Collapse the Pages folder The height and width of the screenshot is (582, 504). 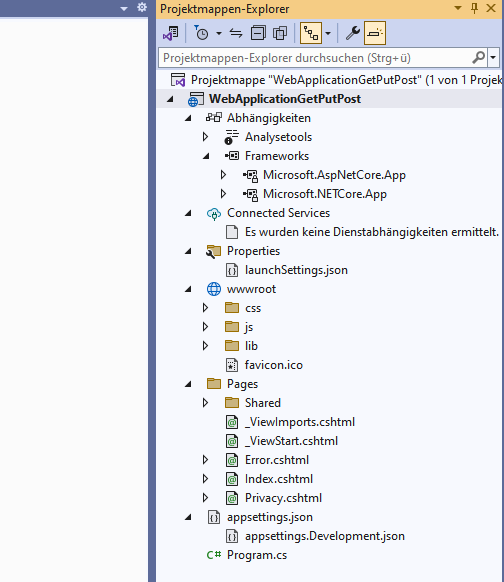click(x=189, y=385)
